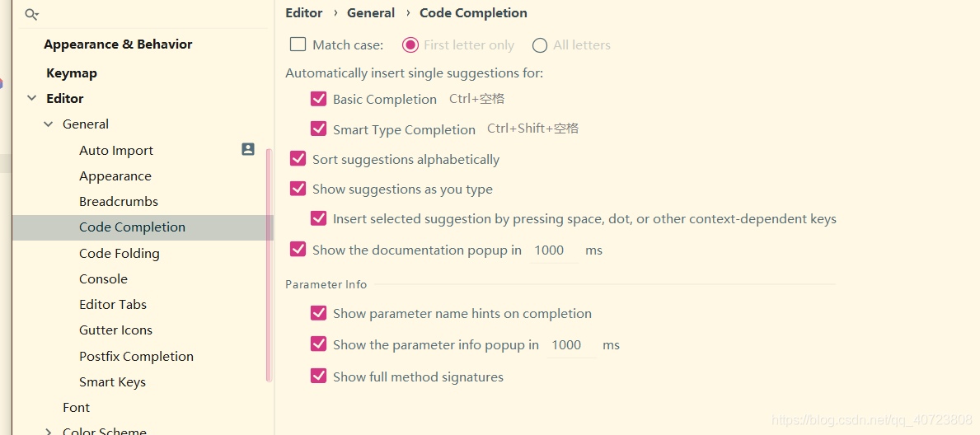The image size is (980, 435).
Task: Select Editor Tabs in the tree
Action: pyautogui.click(x=113, y=304)
